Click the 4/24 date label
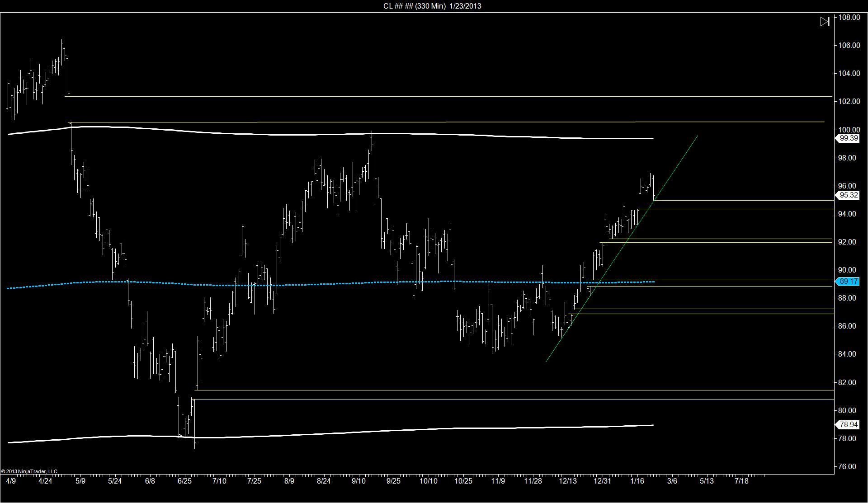This screenshot has height=503, width=868. [x=45, y=481]
